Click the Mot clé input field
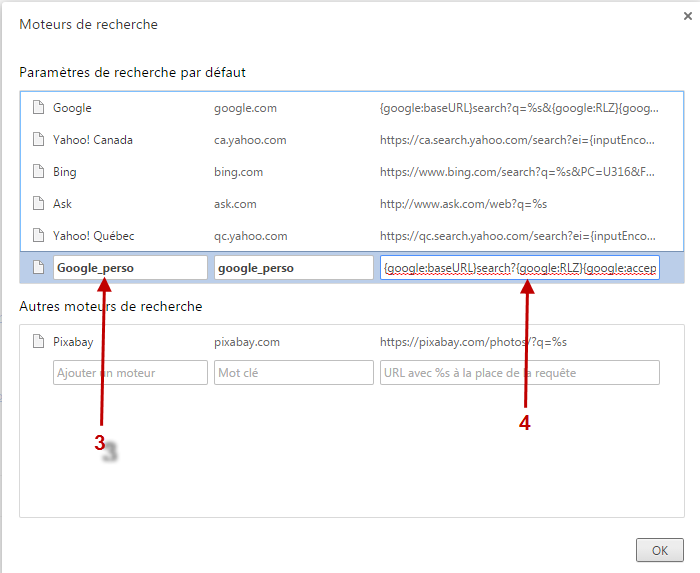 (294, 373)
